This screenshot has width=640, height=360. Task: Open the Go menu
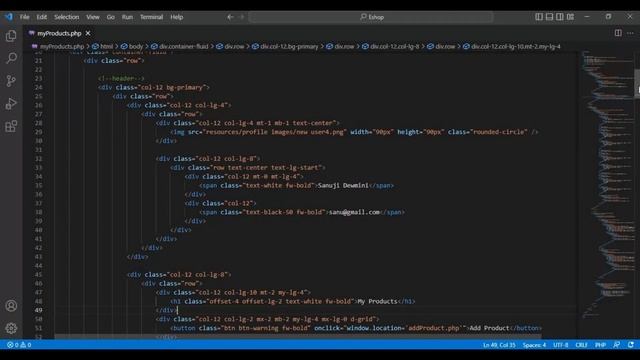pos(111,17)
